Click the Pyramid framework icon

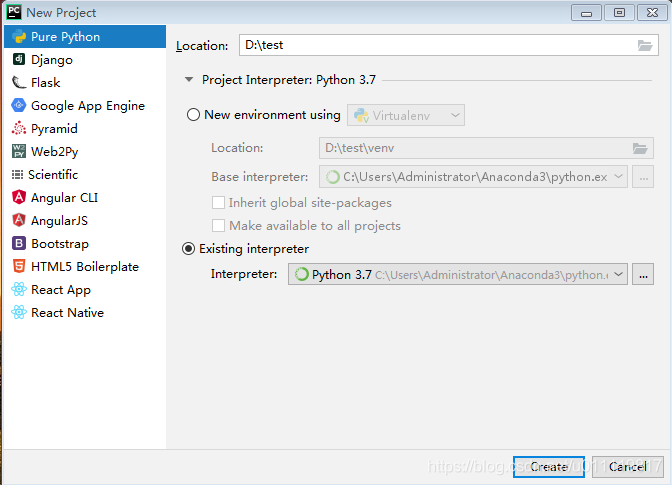tap(18, 128)
